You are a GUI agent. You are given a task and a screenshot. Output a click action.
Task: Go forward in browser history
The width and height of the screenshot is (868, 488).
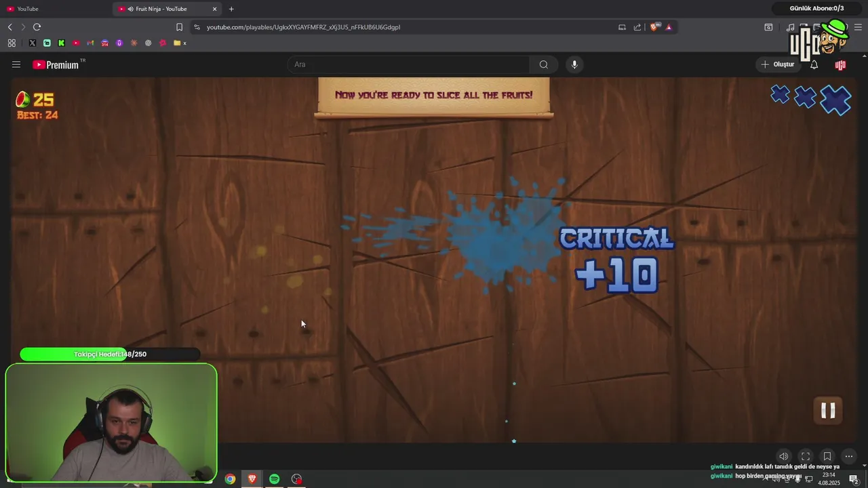(x=23, y=27)
